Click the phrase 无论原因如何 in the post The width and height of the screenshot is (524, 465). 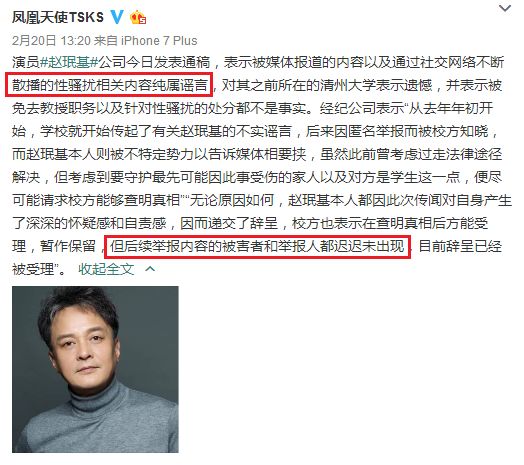tap(232, 200)
